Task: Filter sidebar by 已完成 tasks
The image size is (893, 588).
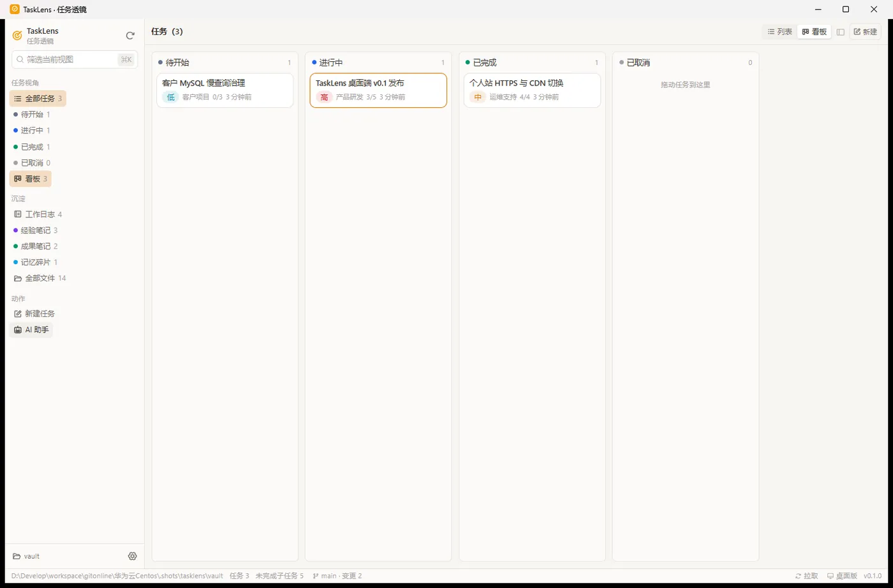Action: (x=32, y=147)
